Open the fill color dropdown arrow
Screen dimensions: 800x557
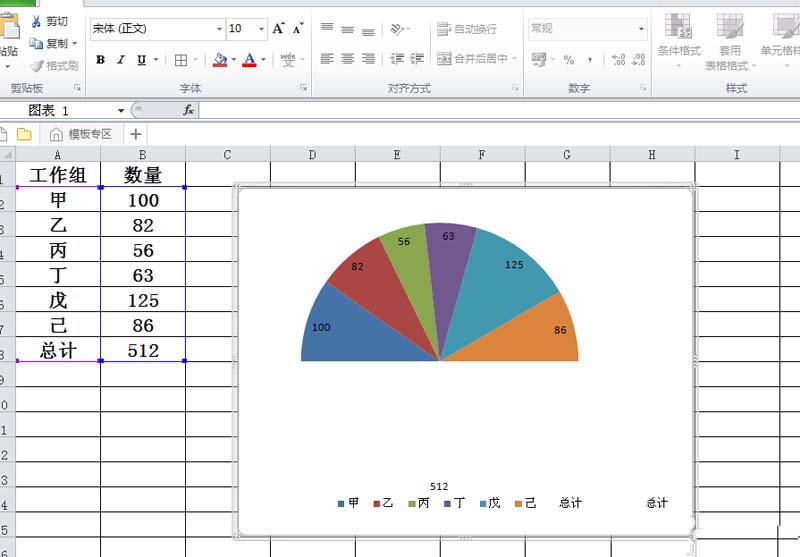point(234,60)
